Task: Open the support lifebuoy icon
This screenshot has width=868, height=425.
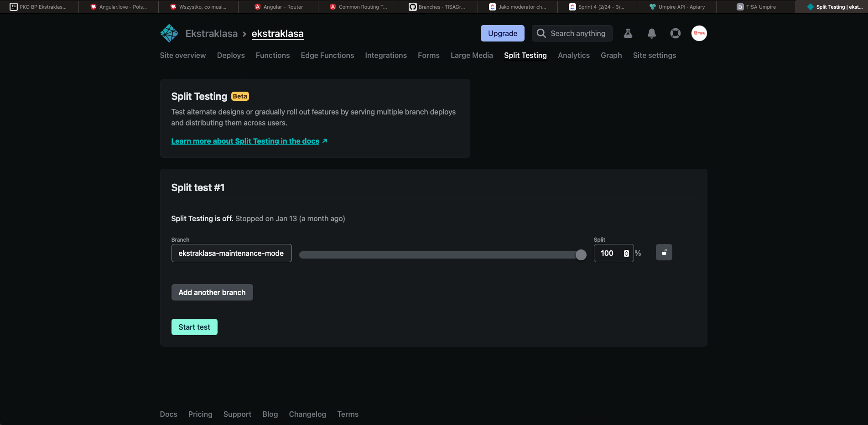Action: pos(676,33)
